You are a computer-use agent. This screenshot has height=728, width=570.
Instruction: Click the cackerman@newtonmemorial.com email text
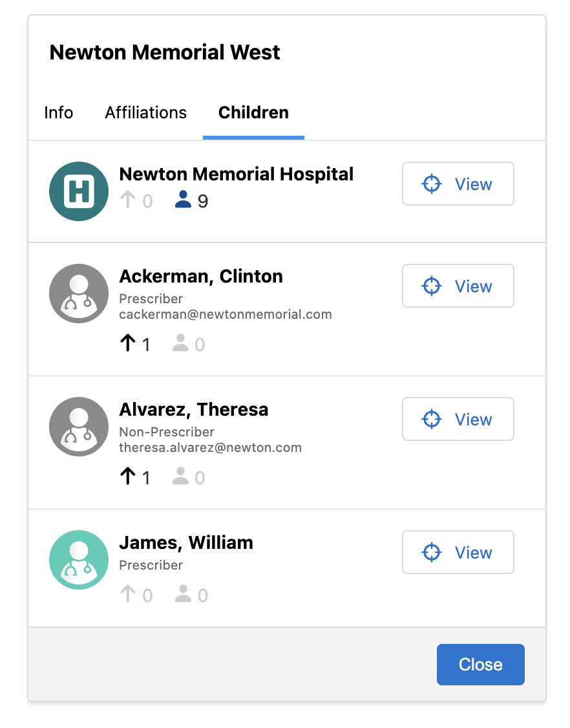coord(226,315)
